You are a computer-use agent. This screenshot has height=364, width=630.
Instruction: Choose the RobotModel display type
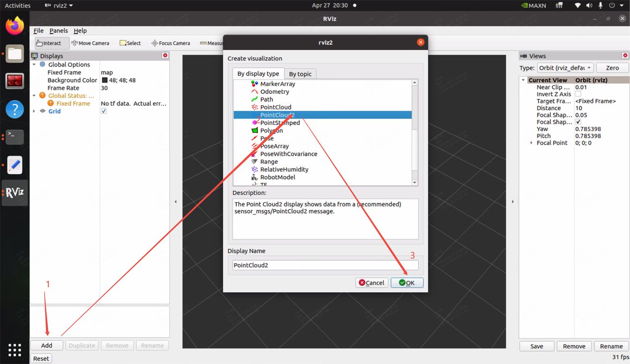278,177
